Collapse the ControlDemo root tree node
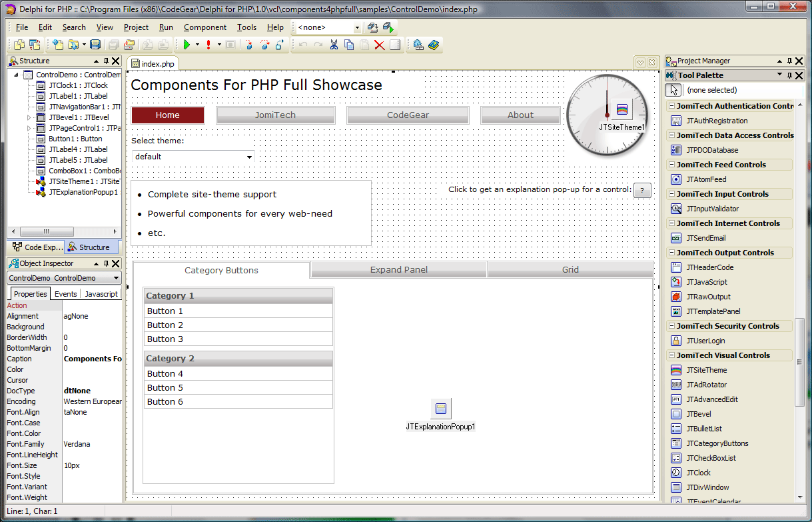The height and width of the screenshot is (522, 812). (16, 75)
